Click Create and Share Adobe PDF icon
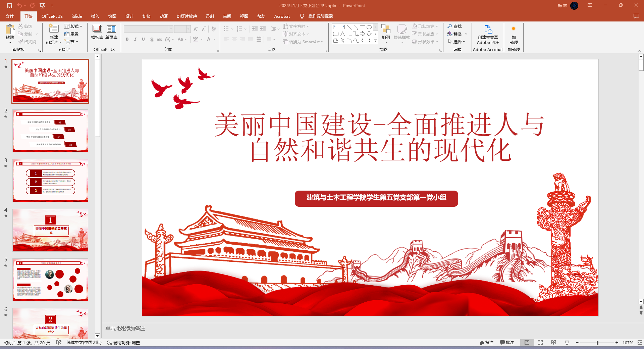The width and height of the screenshot is (644, 349). (x=488, y=34)
